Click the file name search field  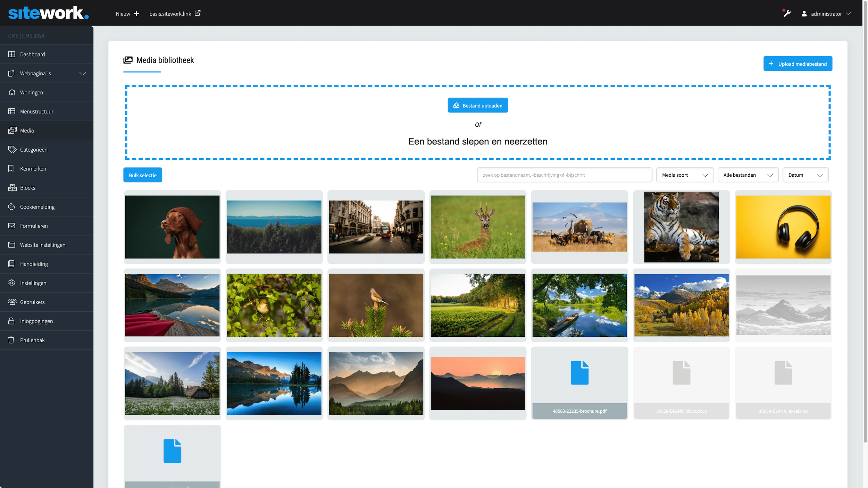tap(564, 175)
